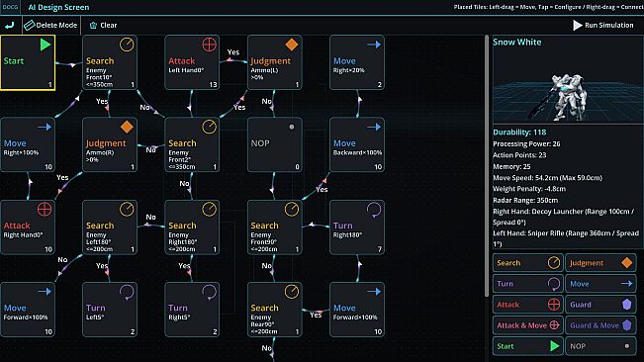Pick Move tile from palette
Image resolution: width=644 pixels, height=362 pixels.
click(600, 284)
